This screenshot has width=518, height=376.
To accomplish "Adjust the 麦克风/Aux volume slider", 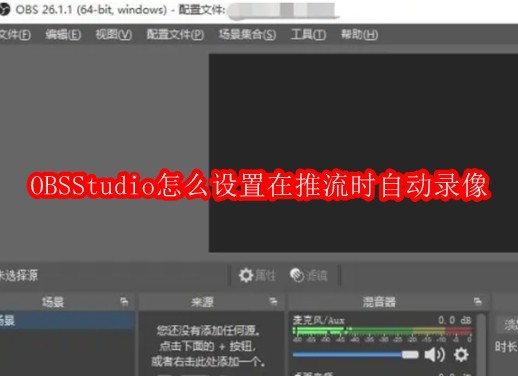I will point(355,355).
